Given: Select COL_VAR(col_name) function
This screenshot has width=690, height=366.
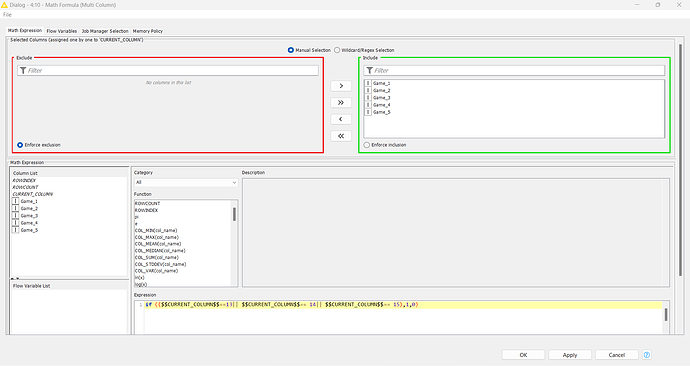Looking at the screenshot, I should (x=156, y=271).
